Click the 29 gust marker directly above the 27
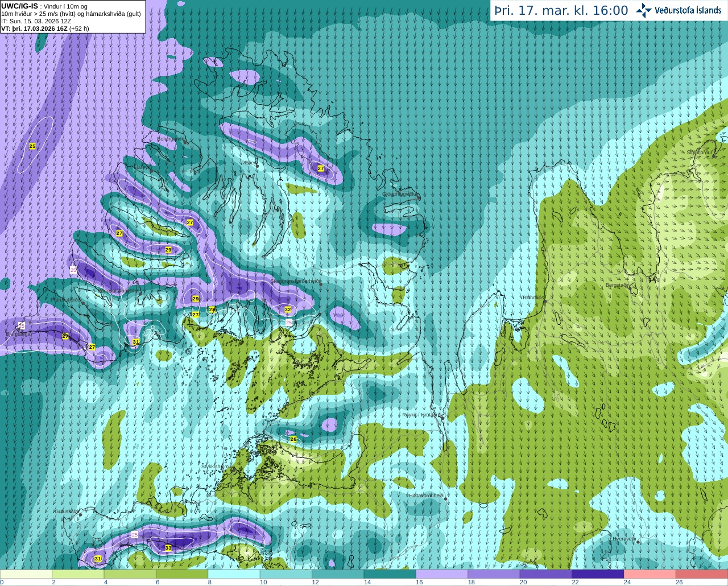The height and width of the screenshot is (586, 728). click(x=196, y=299)
